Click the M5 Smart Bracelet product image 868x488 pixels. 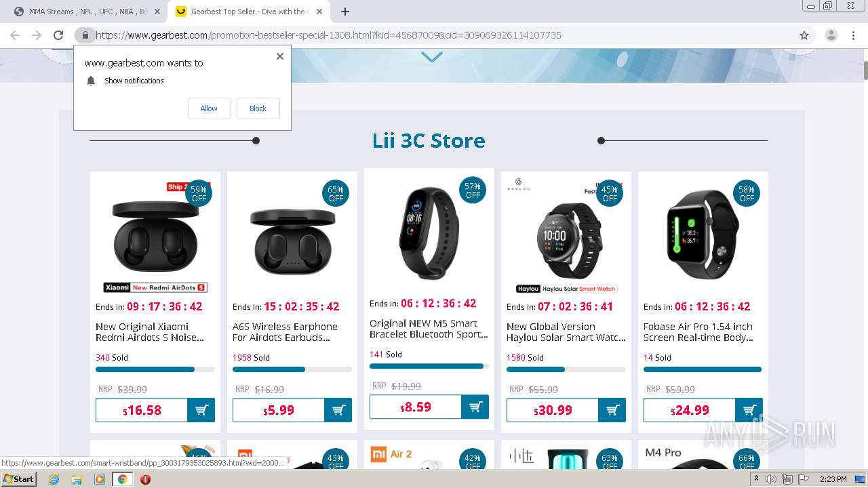pyautogui.click(x=429, y=232)
